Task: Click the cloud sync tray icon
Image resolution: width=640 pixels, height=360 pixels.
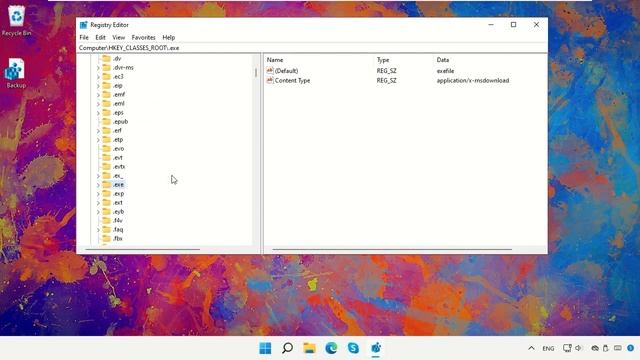Action: (595, 348)
